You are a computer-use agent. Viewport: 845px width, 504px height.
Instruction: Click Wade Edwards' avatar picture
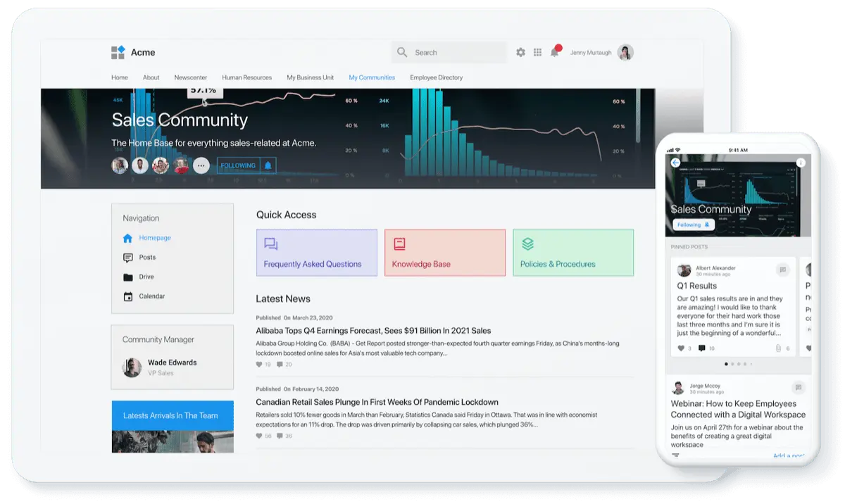pyautogui.click(x=132, y=367)
